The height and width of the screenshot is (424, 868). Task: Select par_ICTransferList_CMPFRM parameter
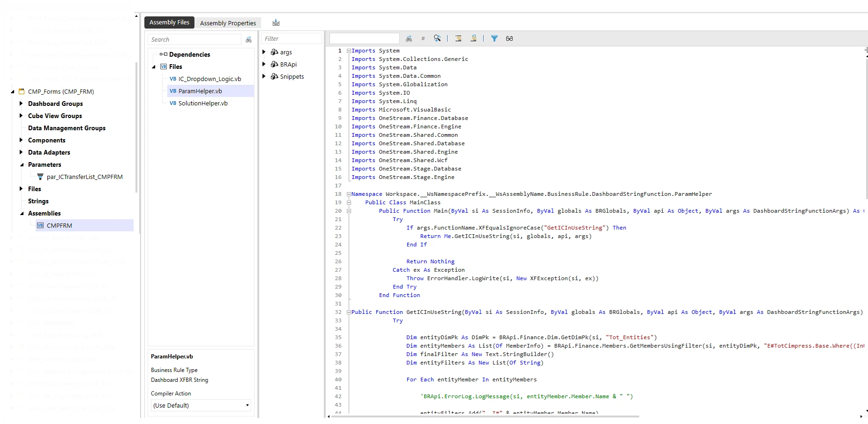[x=84, y=177]
